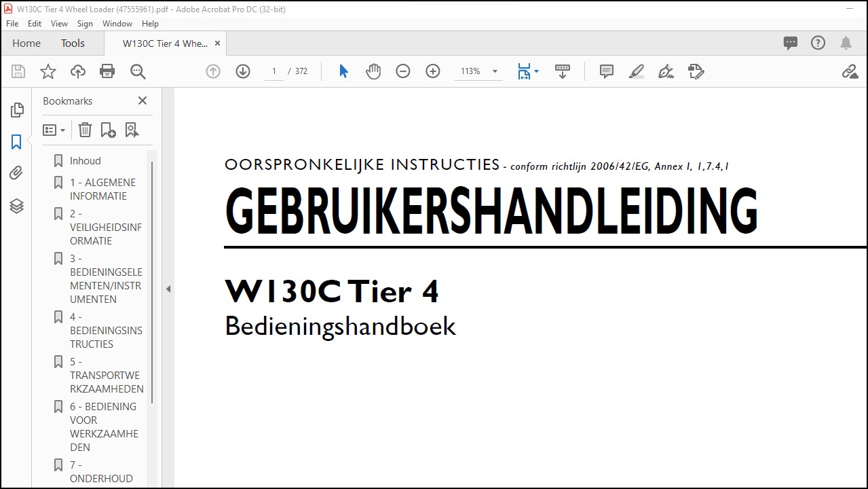Open the Edit menu
This screenshot has width=868, height=489.
pos(35,23)
